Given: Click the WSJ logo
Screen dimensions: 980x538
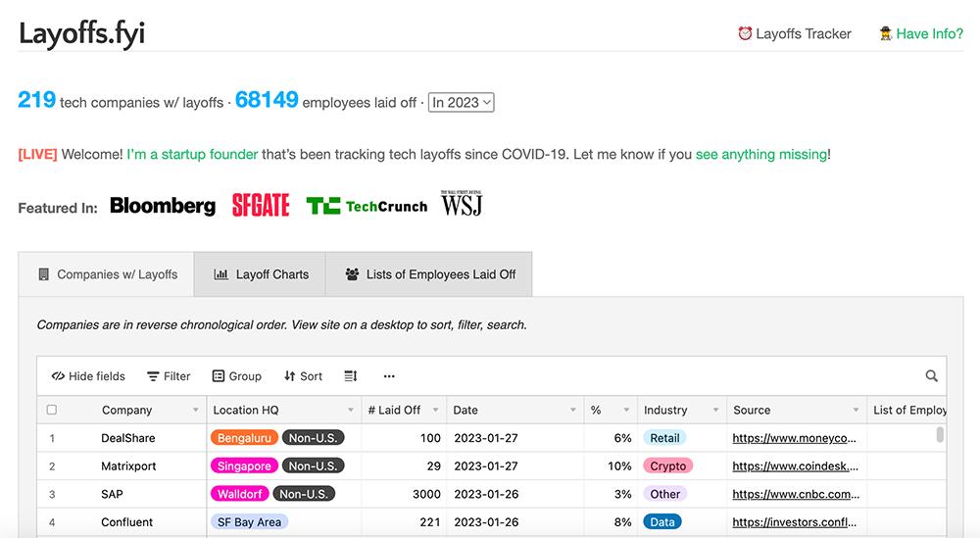Looking at the screenshot, I should (462, 204).
